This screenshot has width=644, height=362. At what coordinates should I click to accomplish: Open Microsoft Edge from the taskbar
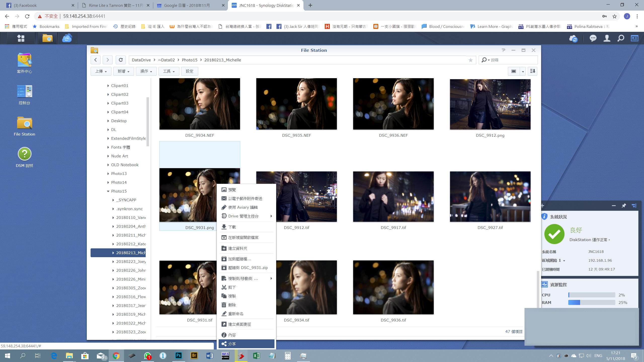click(x=54, y=355)
